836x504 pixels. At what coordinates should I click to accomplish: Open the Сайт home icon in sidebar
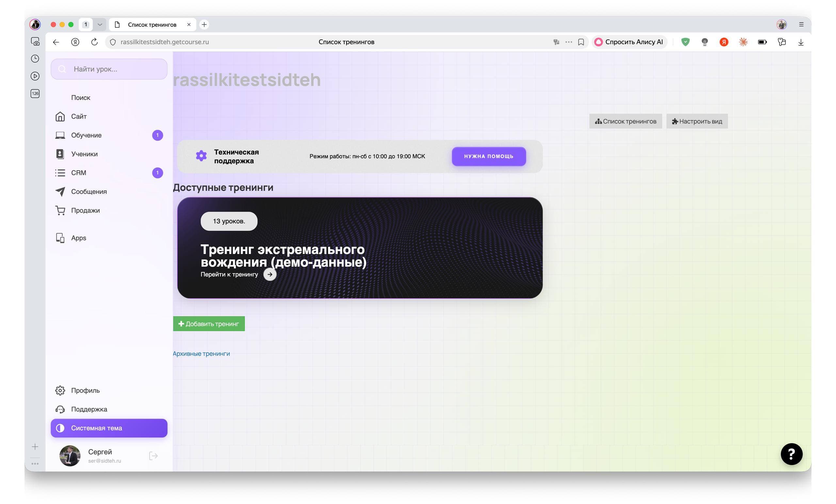tap(60, 116)
